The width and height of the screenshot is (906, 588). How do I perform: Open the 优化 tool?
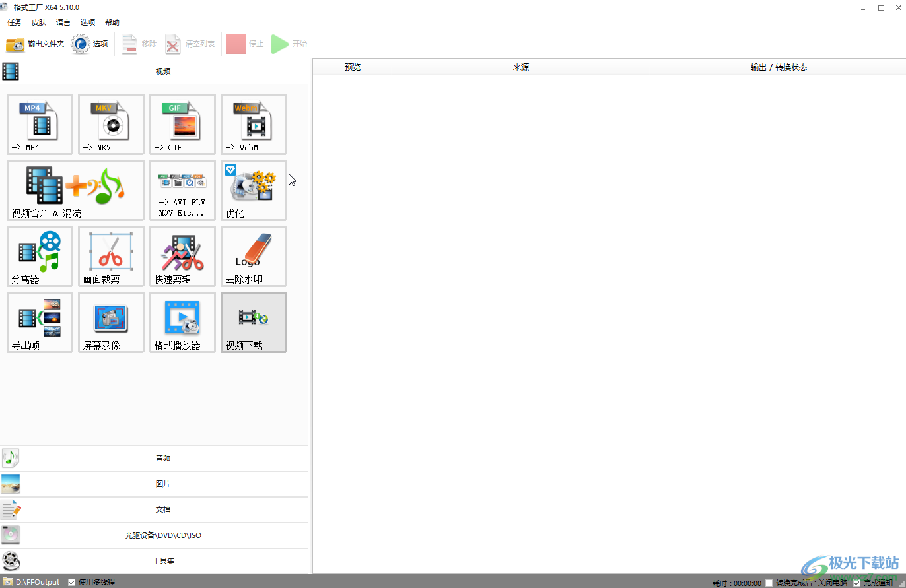254,191
